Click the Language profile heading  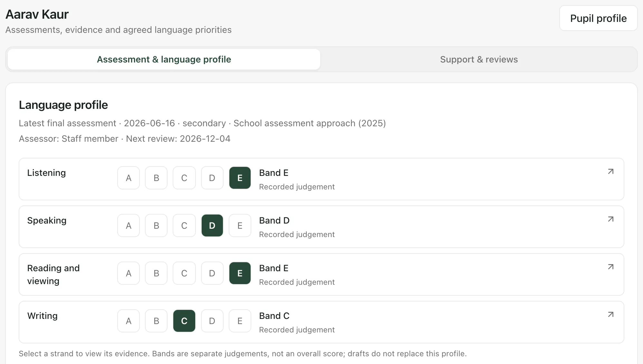tap(63, 105)
